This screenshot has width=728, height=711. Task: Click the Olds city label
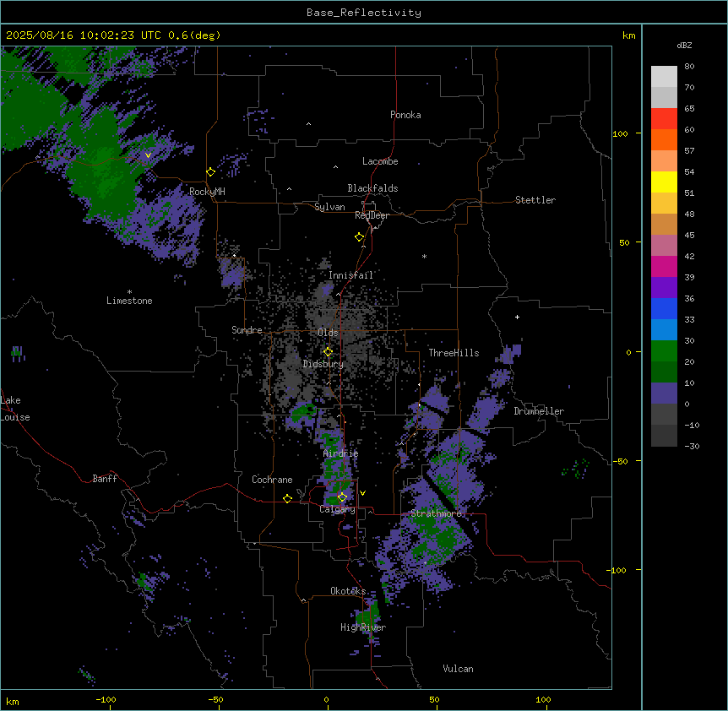[x=328, y=333]
